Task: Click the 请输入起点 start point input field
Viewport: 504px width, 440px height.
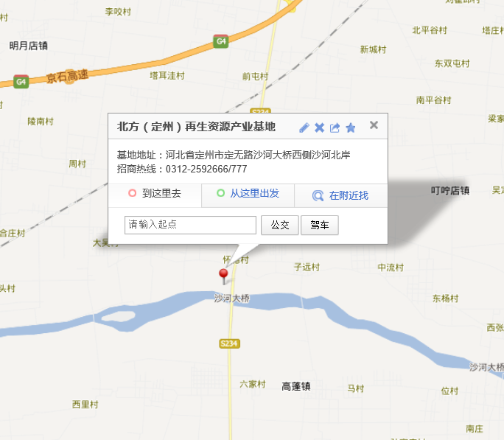Action: pos(190,225)
